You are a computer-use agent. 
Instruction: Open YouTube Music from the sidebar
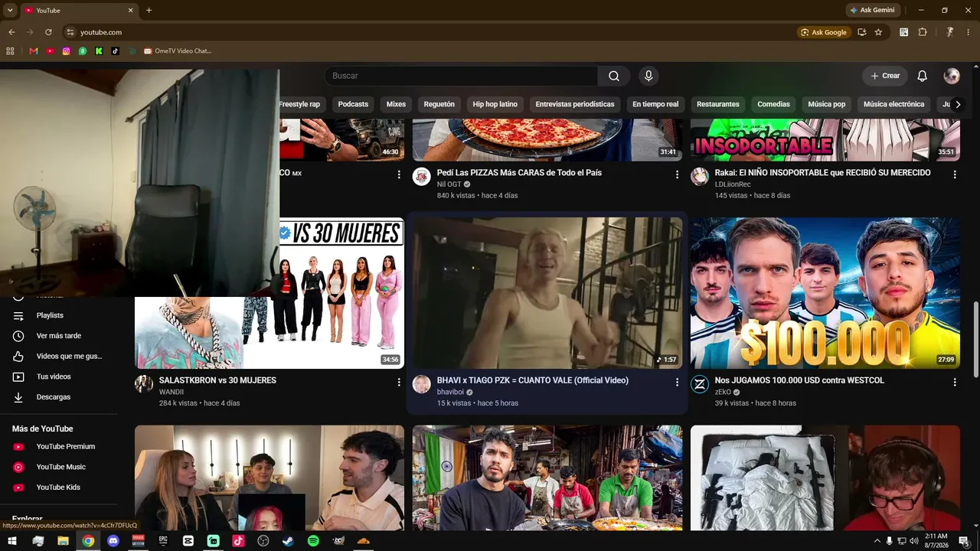(x=60, y=467)
